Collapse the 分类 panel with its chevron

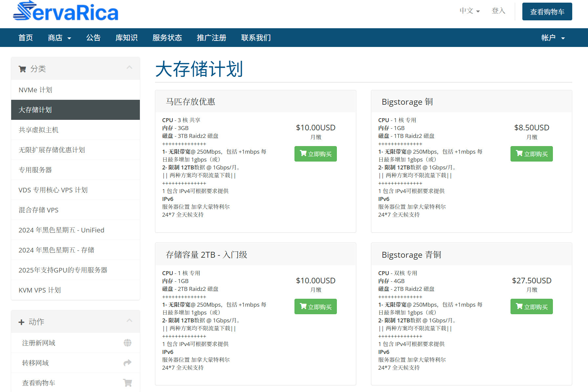click(x=129, y=68)
